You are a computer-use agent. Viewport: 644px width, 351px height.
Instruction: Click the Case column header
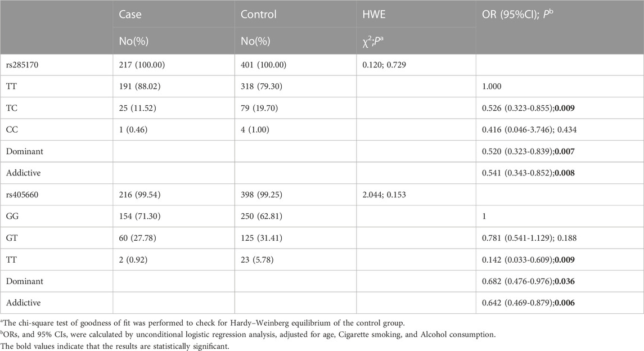(x=130, y=15)
